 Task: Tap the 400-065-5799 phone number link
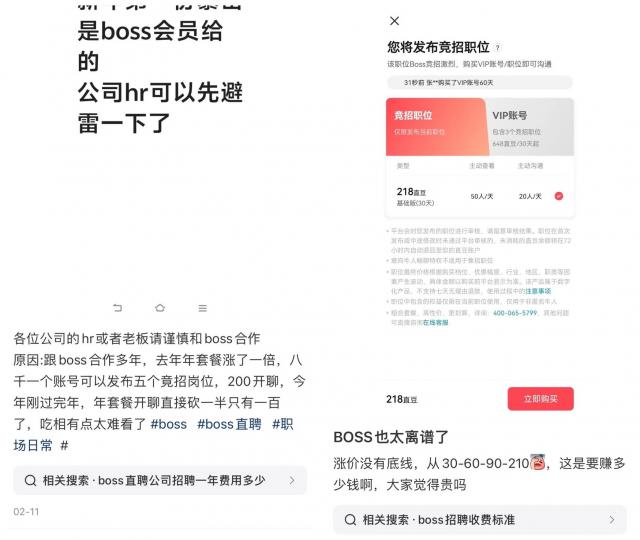[x=515, y=313]
